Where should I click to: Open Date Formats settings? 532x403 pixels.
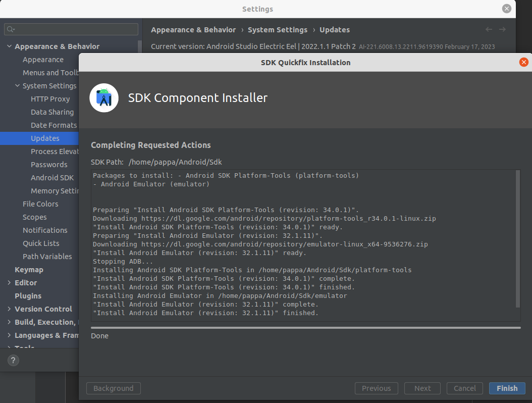point(54,125)
